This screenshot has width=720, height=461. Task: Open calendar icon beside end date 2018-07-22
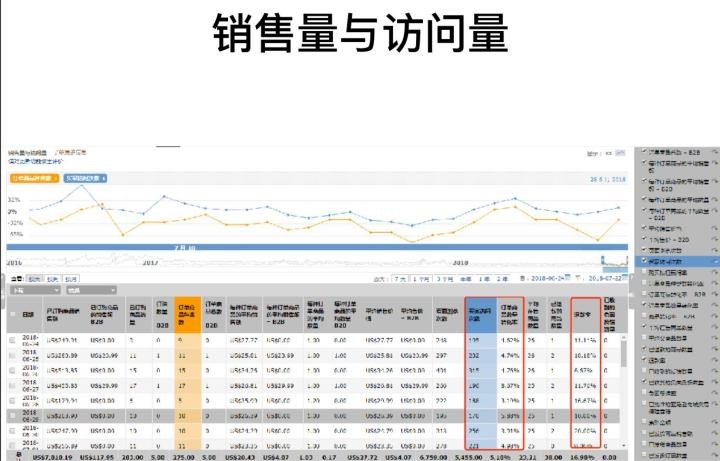coord(625,277)
